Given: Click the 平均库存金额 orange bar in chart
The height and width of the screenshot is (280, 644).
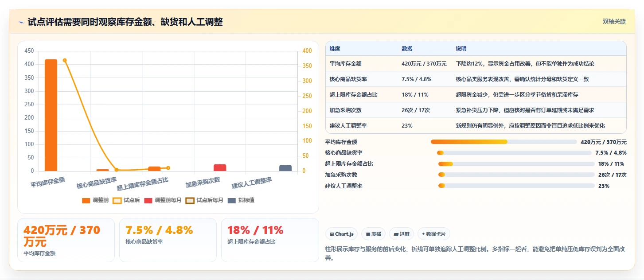Looking at the screenshot, I should [x=51, y=115].
